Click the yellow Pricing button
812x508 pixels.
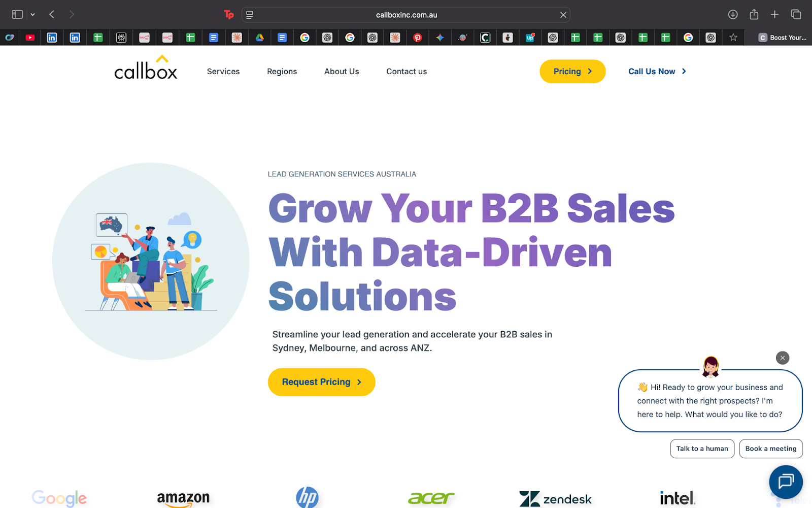[572, 72]
